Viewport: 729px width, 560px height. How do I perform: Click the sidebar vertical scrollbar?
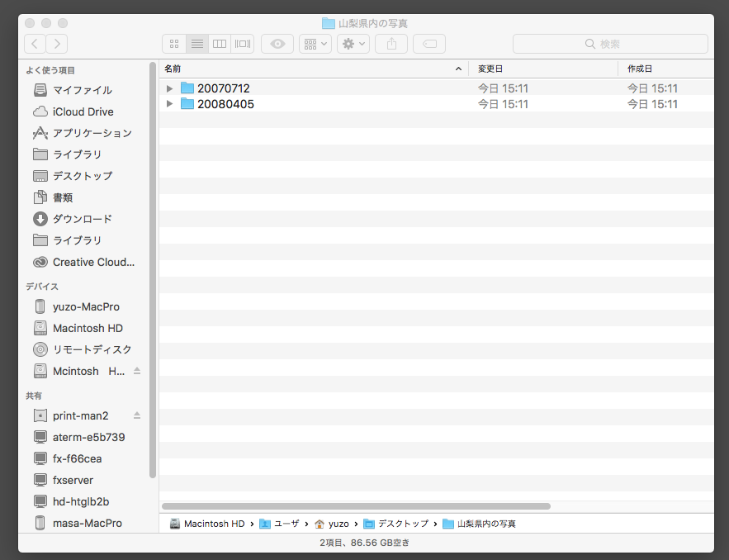153,270
